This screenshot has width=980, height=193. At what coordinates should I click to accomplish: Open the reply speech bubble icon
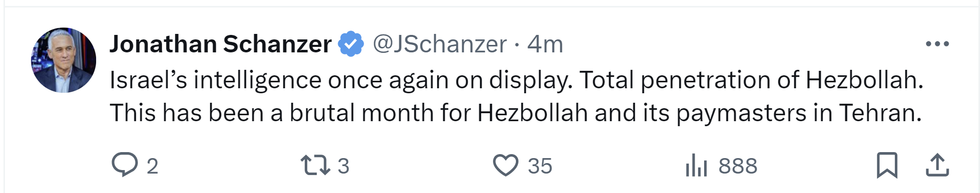point(124,165)
